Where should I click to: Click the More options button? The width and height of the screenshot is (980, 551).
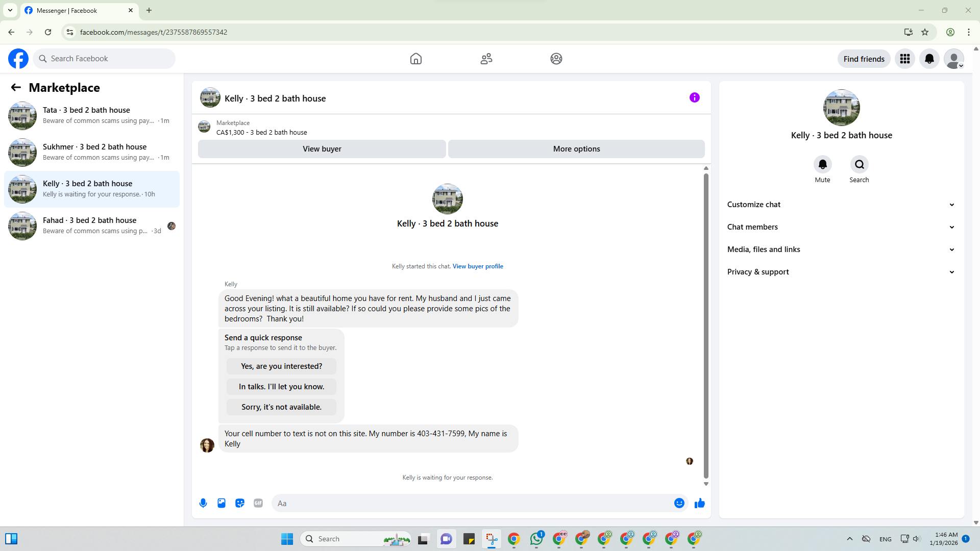click(577, 149)
